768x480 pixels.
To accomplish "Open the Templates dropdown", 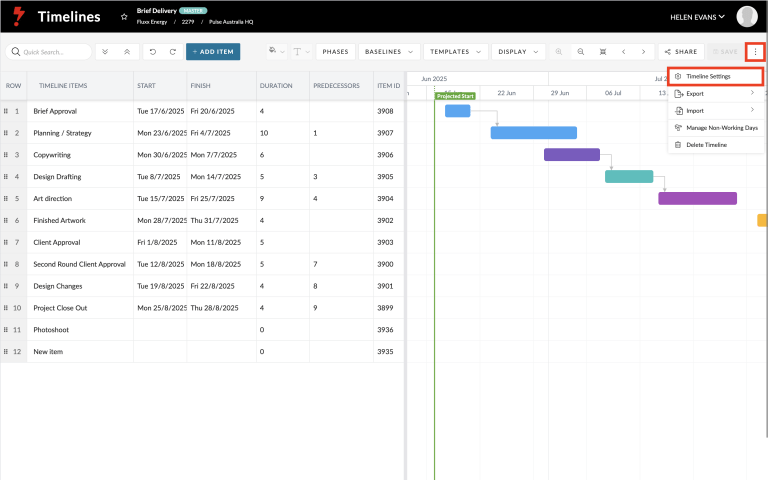I will click(456, 51).
